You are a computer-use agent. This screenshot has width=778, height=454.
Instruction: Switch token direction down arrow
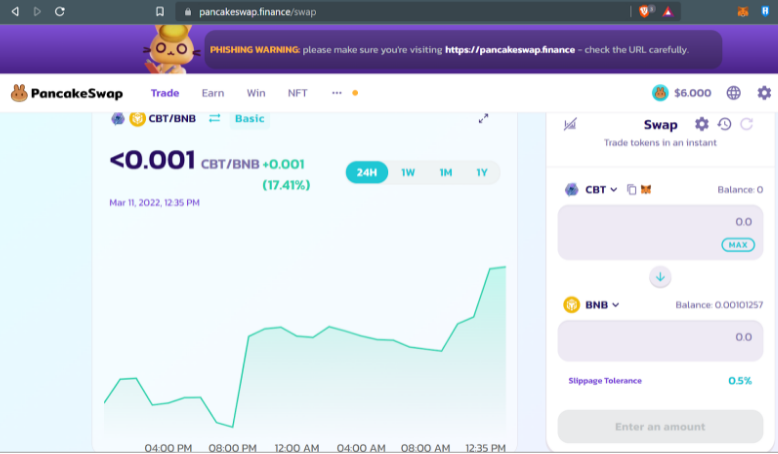pos(660,277)
